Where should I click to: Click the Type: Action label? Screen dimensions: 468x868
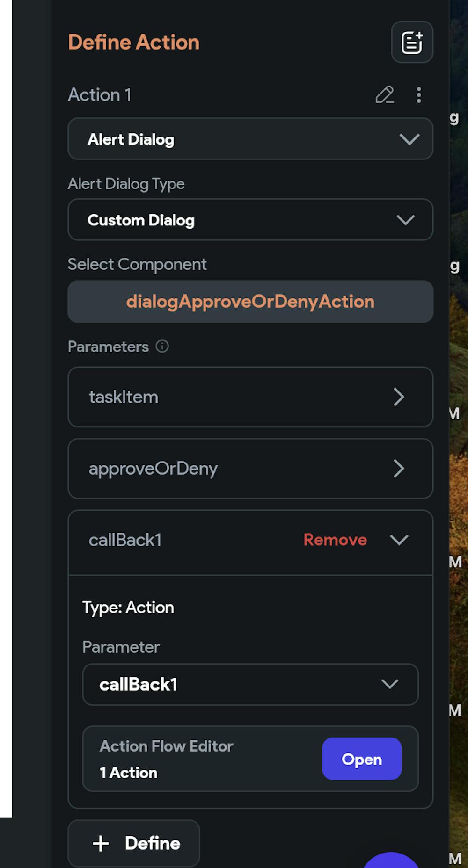coord(128,608)
